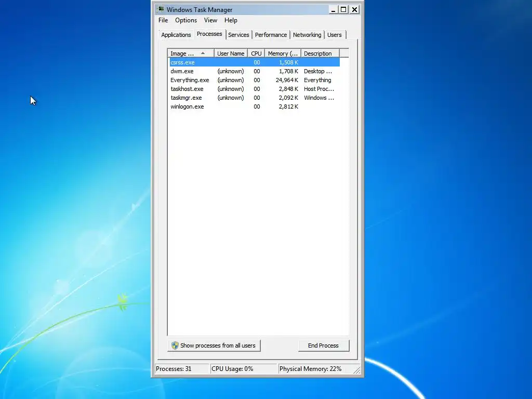Click the 2,848 K memory value
The height and width of the screenshot is (399, 532).
coord(288,89)
